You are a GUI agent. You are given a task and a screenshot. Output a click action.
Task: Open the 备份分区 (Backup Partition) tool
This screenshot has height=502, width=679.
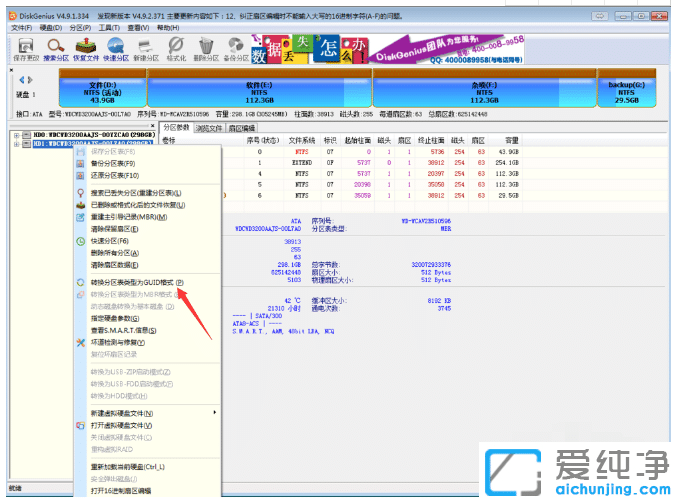point(236,49)
